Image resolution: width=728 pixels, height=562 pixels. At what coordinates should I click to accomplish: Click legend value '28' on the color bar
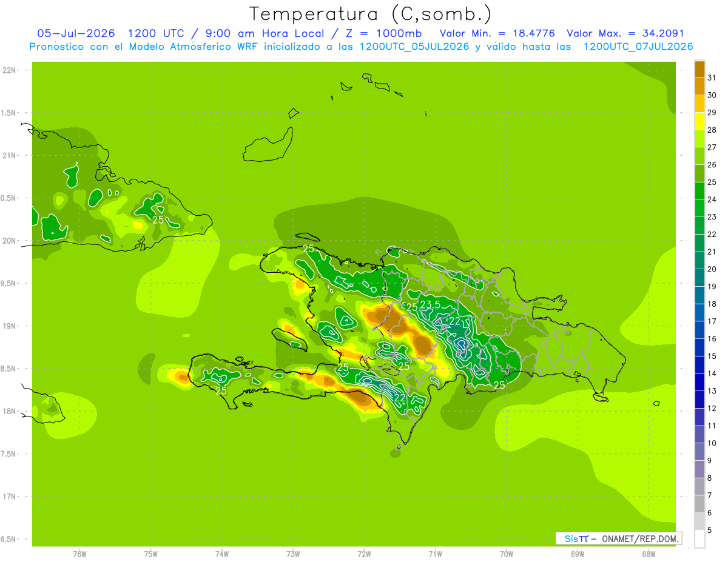712,130
